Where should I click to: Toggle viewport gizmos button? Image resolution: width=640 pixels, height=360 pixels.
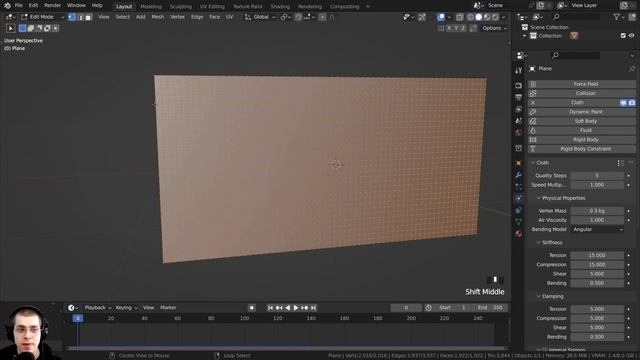[x=422, y=17]
